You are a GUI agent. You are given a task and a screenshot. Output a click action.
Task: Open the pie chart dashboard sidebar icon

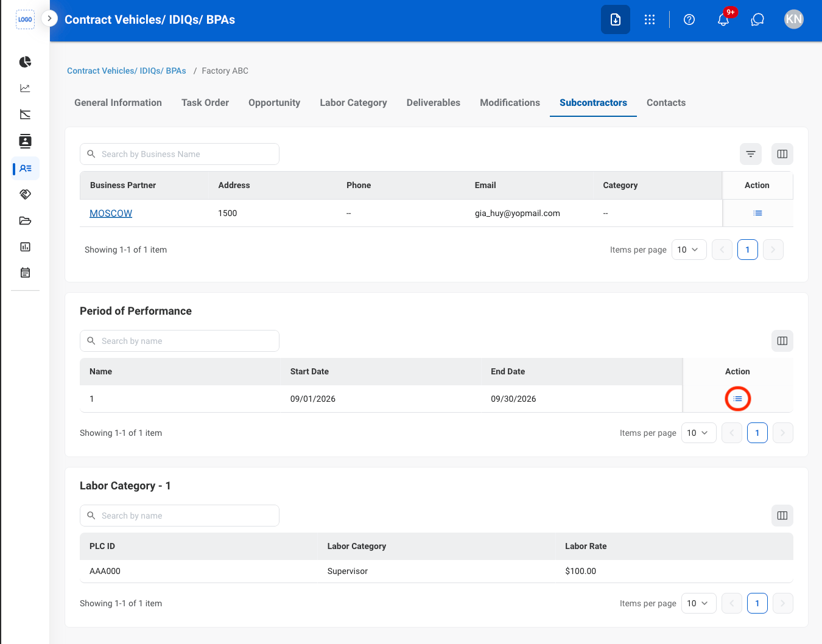pos(25,62)
